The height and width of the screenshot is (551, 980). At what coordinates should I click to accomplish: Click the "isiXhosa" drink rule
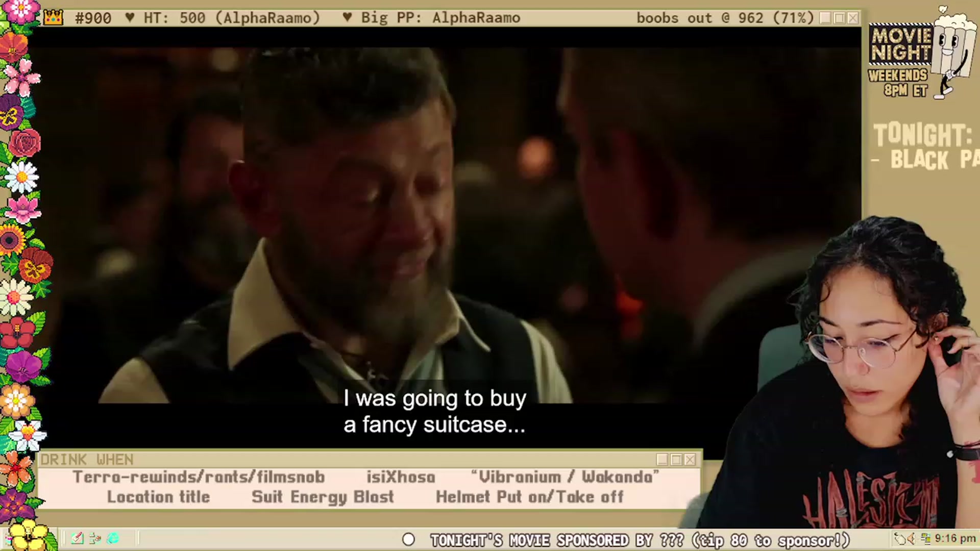[x=401, y=477]
